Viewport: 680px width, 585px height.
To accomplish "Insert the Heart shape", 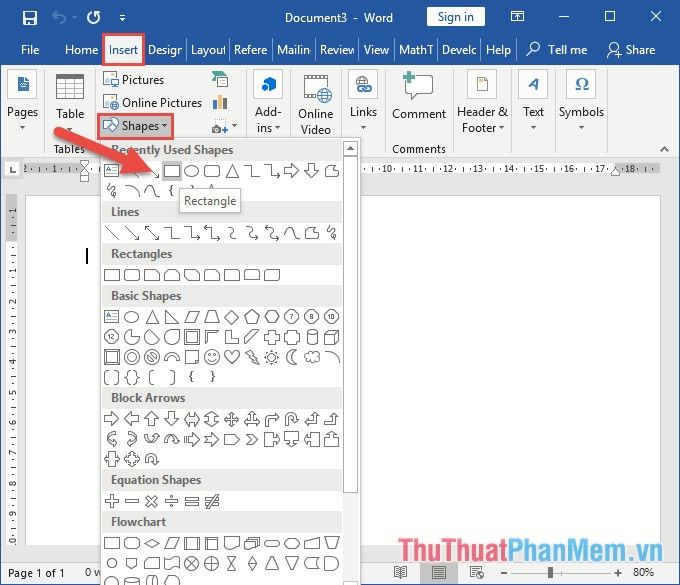I will pos(232,357).
